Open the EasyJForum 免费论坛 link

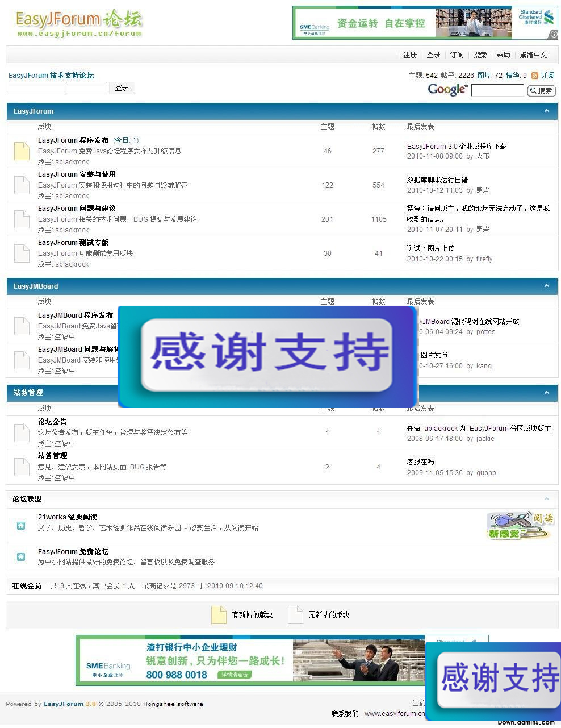tap(73, 552)
